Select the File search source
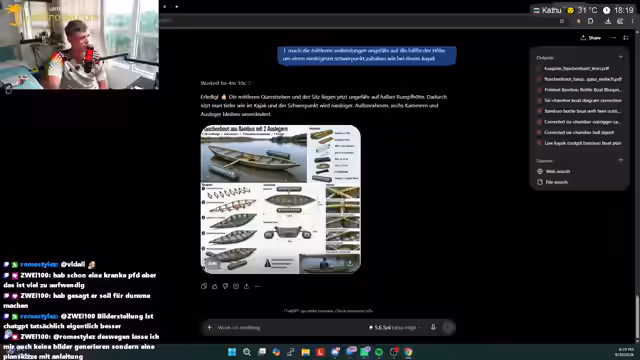The width and height of the screenshot is (640, 360). click(553, 182)
